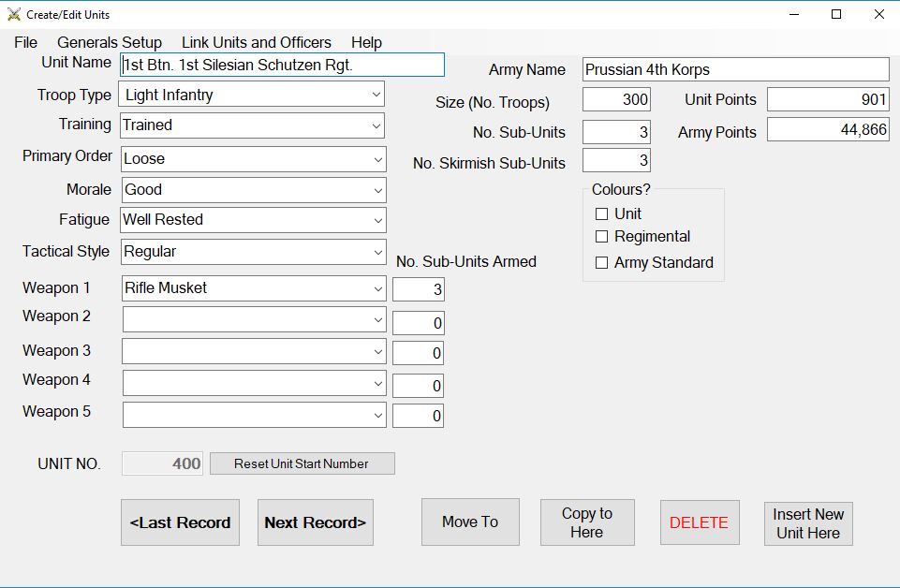Viewport: 900px width, 588px height.
Task: Select the Unit Name input field
Action: (x=280, y=65)
